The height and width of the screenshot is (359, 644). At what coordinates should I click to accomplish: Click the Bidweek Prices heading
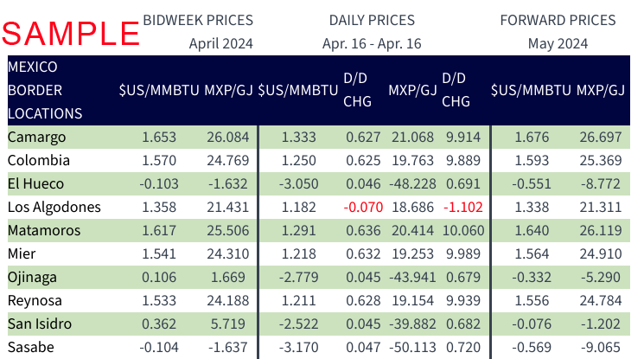coord(198,20)
